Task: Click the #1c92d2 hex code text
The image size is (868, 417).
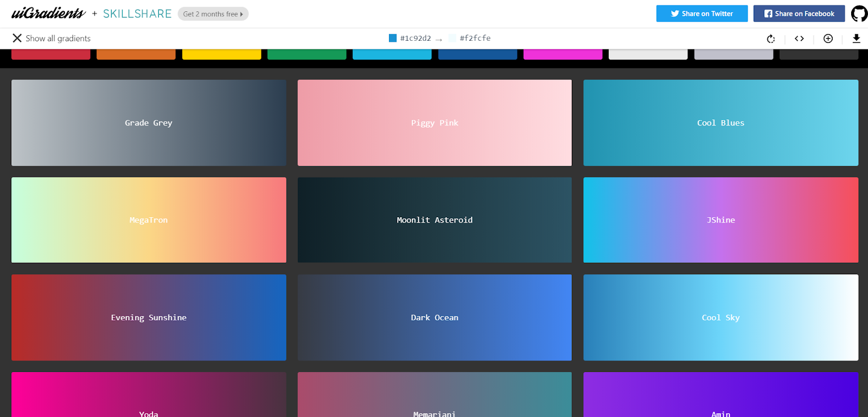Action: click(416, 38)
